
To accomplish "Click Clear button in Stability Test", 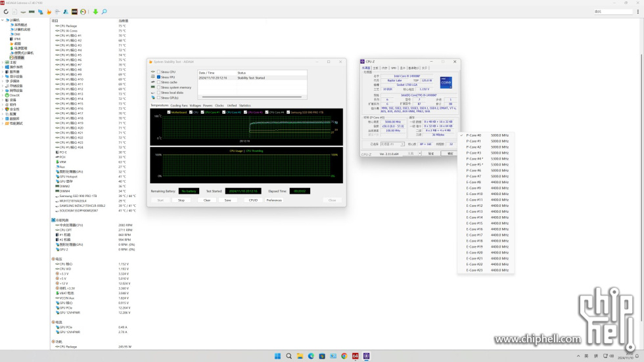I will point(207,200).
